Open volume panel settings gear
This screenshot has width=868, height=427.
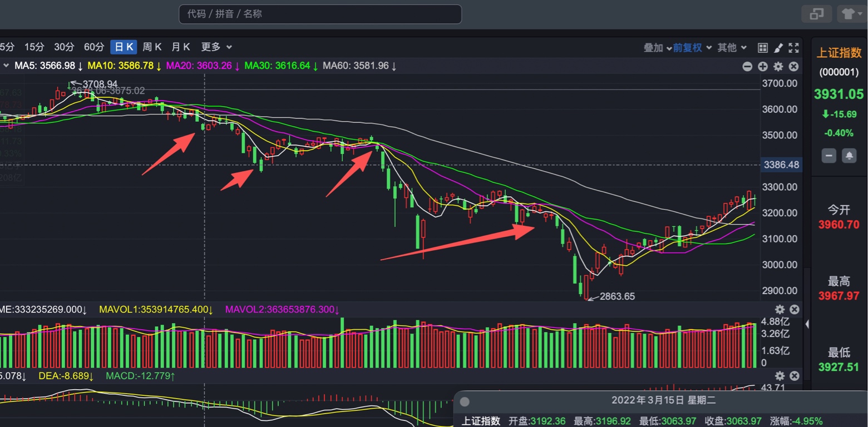click(780, 310)
